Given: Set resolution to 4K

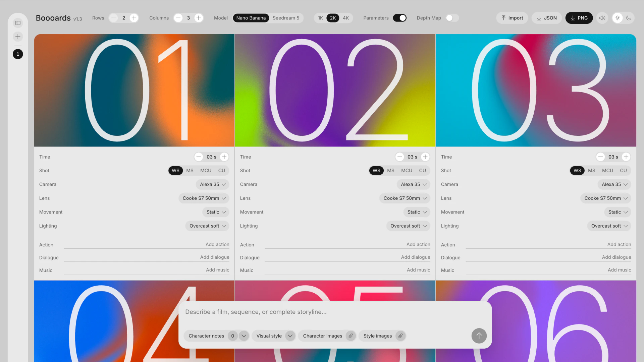Looking at the screenshot, I should 346,18.
